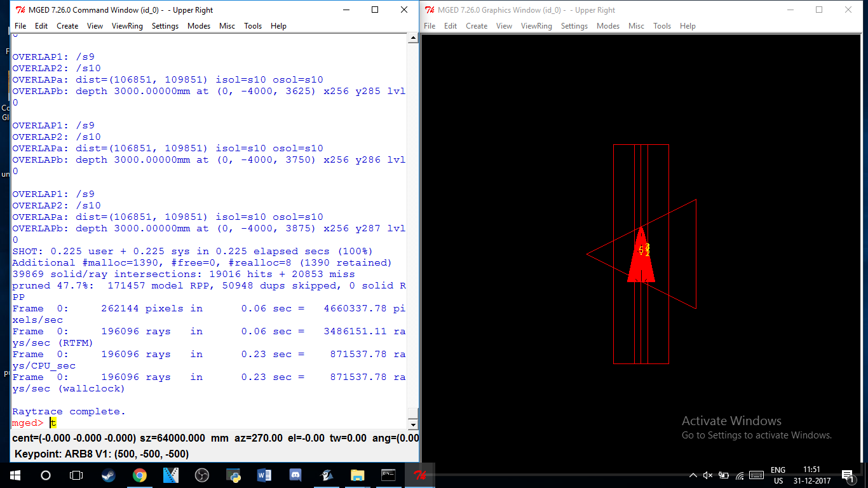
Task: Open the blue bird app on taskbar
Action: 327,475
